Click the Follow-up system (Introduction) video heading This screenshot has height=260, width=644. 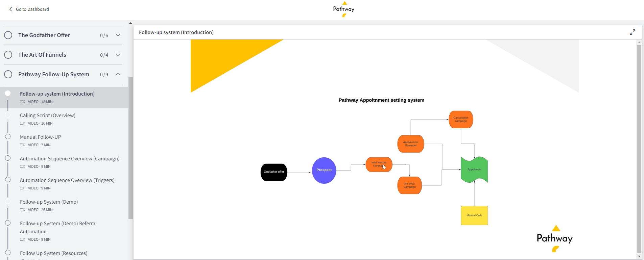[x=176, y=32]
